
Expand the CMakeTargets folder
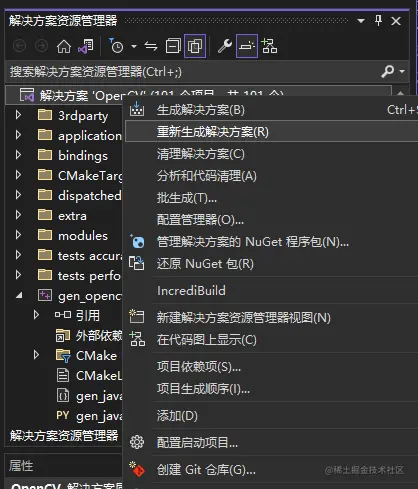(18, 175)
